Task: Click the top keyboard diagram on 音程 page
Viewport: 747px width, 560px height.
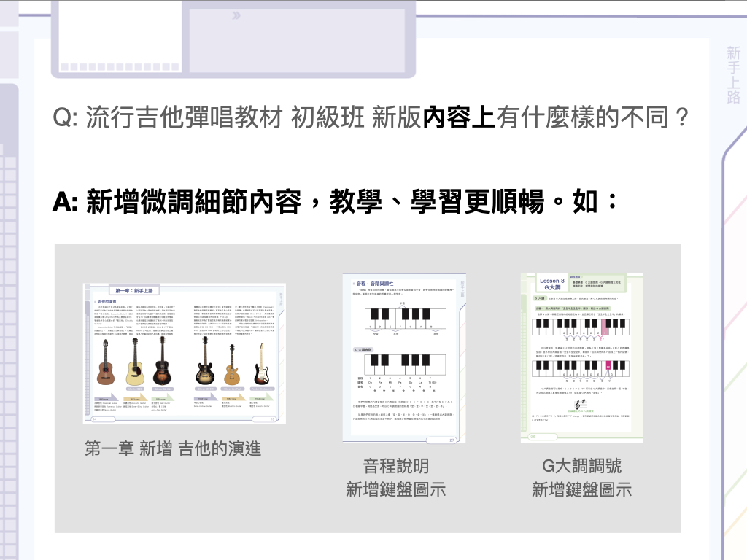Action: click(403, 318)
